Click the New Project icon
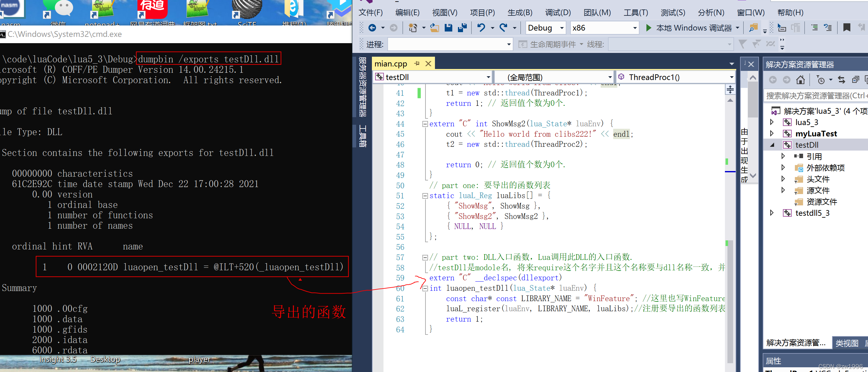The height and width of the screenshot is (372, 868). click(x=413, y=28)
